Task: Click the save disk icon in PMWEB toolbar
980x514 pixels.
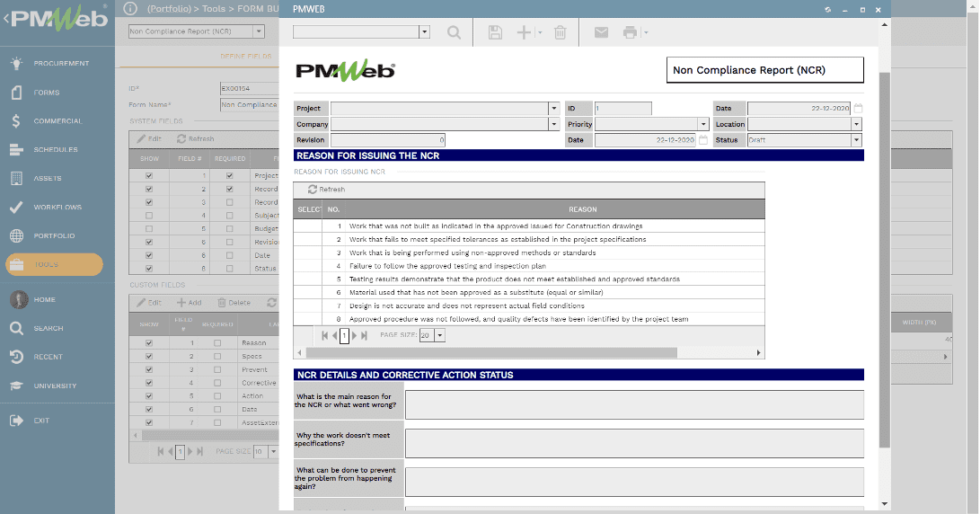Action: click(495, 32)
